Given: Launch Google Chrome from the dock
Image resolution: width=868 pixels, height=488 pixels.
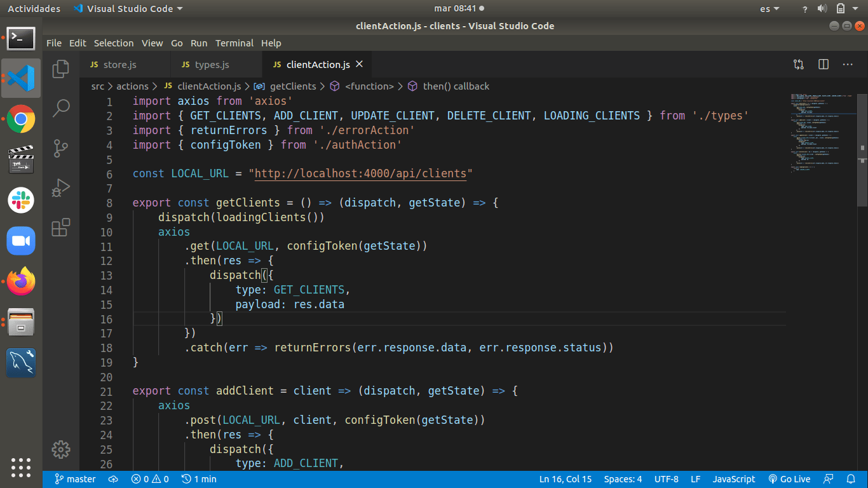Looking at the screenshot, I should click(21, 119).
